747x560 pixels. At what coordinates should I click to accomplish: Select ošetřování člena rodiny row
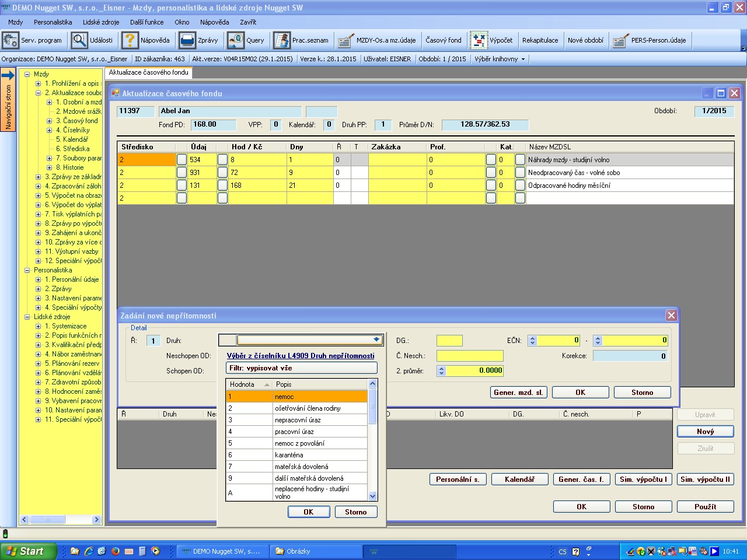click(x=297, y=408)
